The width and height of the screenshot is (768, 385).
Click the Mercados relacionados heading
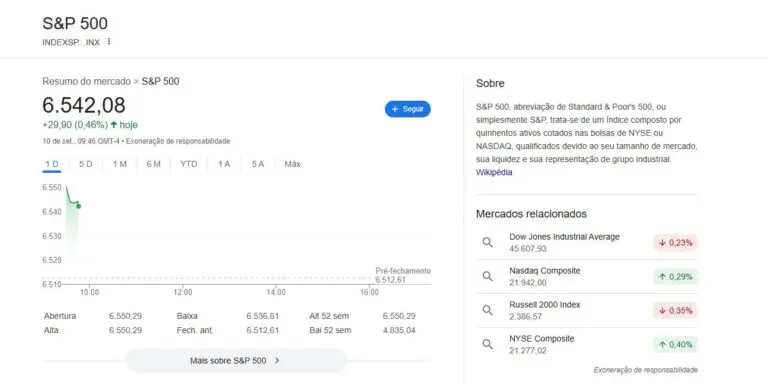point(531,214)
